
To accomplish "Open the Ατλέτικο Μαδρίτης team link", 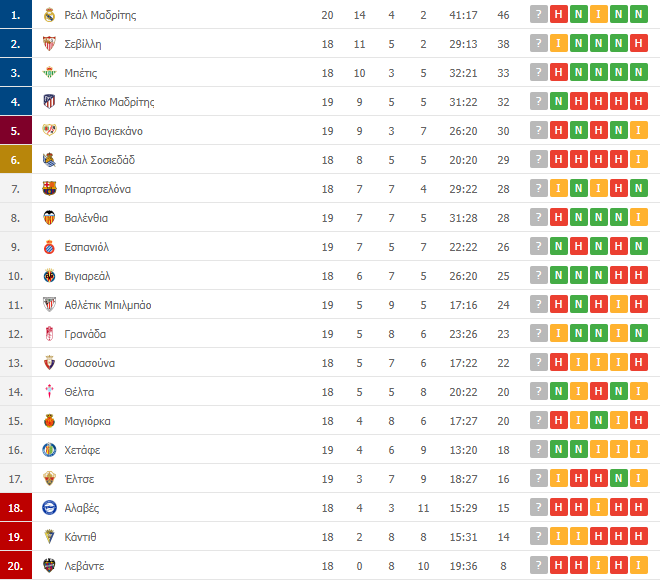I will coord(109,102).
